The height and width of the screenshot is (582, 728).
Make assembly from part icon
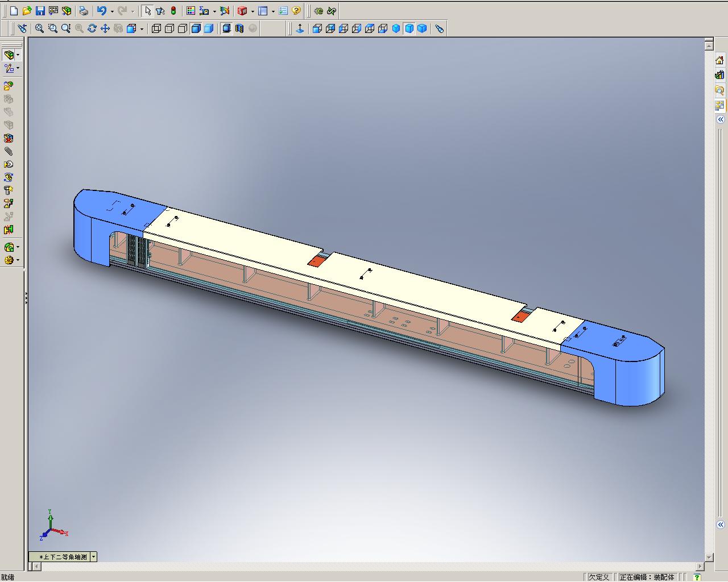pos(67,11)
